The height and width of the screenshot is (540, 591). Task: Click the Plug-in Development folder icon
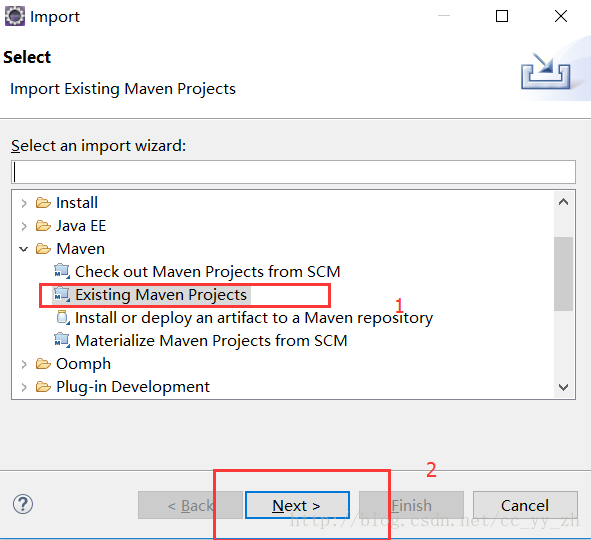coord(43,387)
